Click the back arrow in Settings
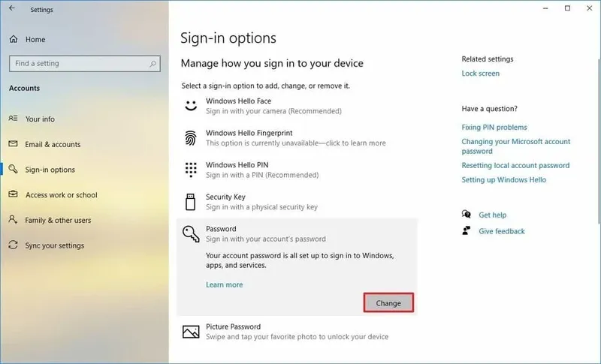Image resolution: width=601 pixels, height=364 pixels. (12, 8)
